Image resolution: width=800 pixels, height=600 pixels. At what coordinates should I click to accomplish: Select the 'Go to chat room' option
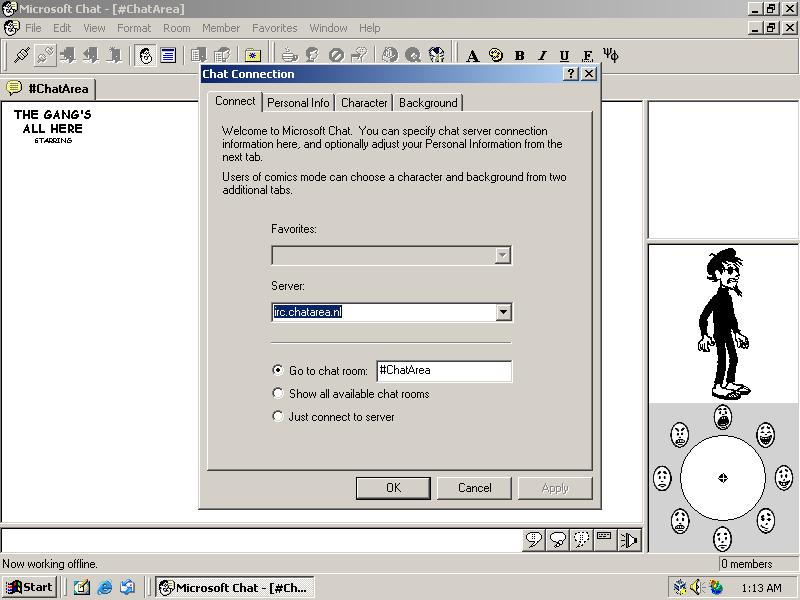click(278, 370)
